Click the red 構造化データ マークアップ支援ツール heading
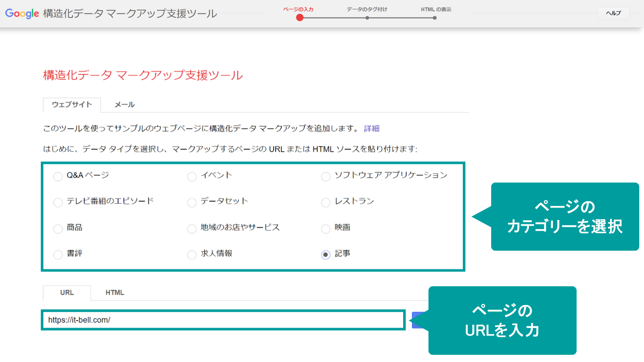The height and width of the screenshot is (362, 644). point(143,75)
